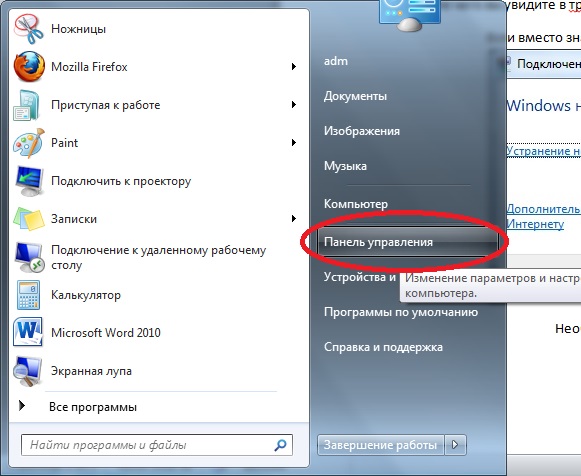This screenshot has height=476, width=581.
Task: Click the user account picture at top
Action: (x=409, y=15)
